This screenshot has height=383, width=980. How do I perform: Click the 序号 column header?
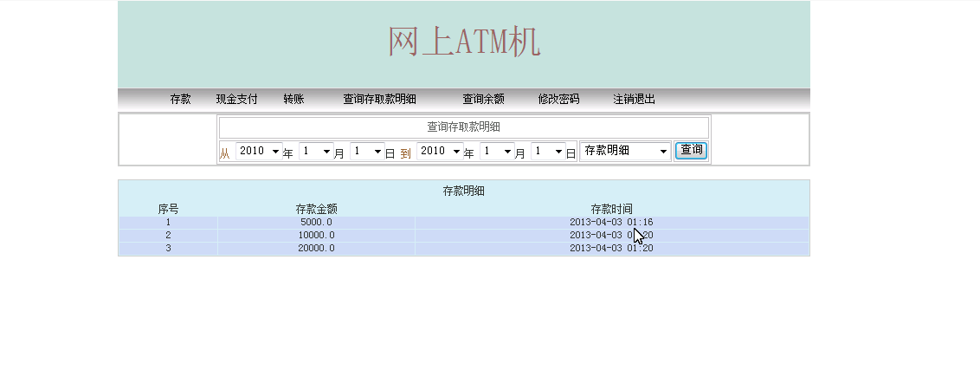pyautogui.click(x=168, y=209)
